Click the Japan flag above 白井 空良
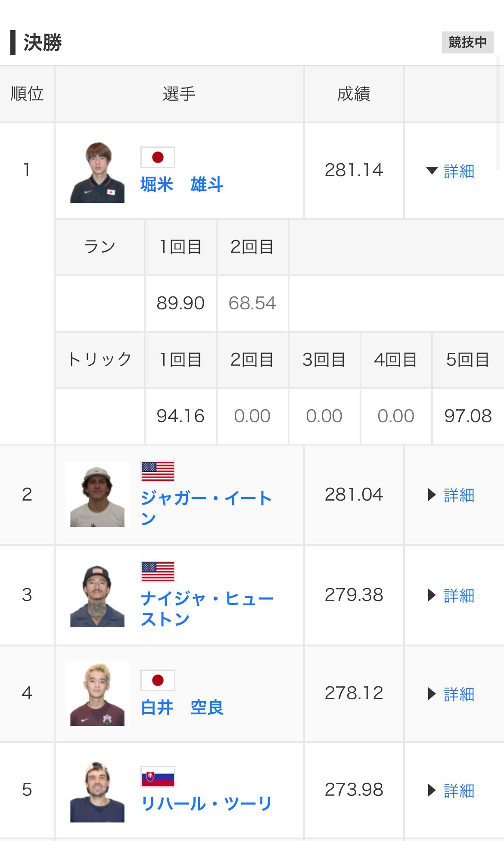The height and width of the screenshot is (841, 504). click(158, 680)
